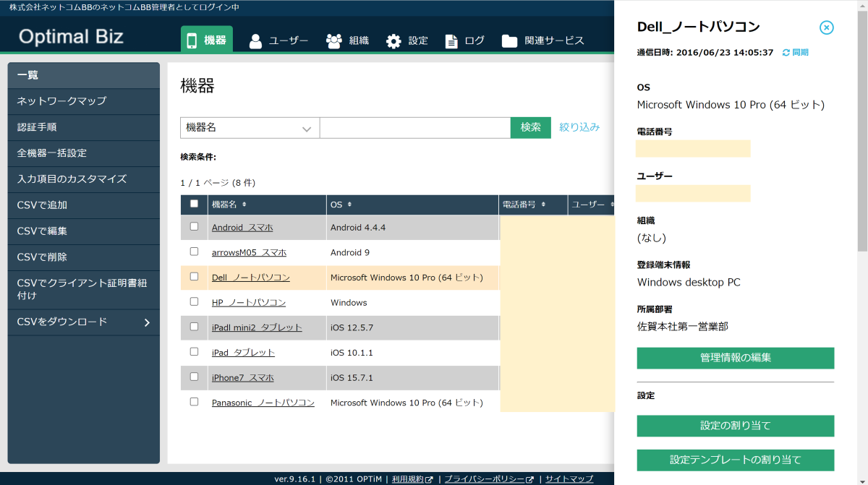
Task: Open 入力項目のカスタマイズ in sidebar
Action: pos(84,179)
